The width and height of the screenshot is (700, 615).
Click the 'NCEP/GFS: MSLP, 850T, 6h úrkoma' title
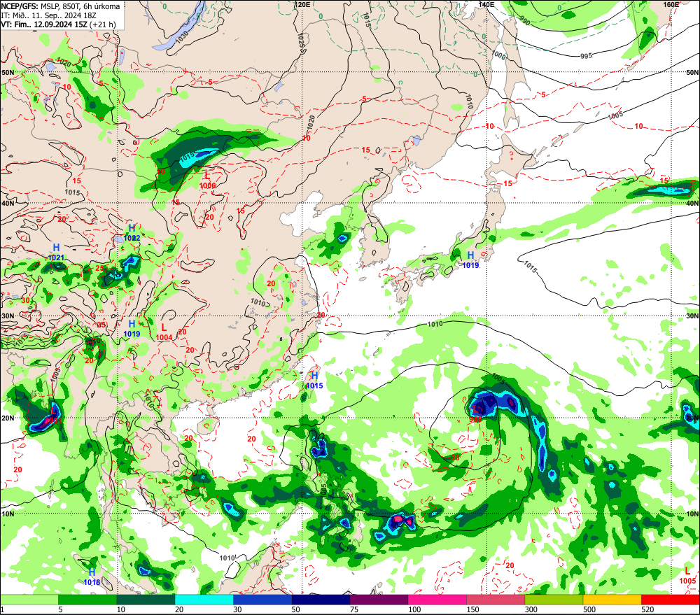[x=60, y=6]
